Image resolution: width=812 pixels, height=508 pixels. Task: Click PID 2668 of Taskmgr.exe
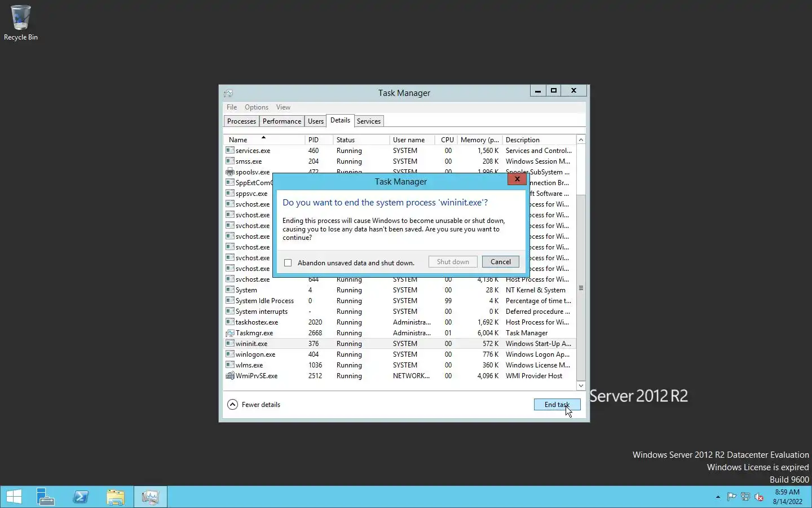click(x=315, y=333)
